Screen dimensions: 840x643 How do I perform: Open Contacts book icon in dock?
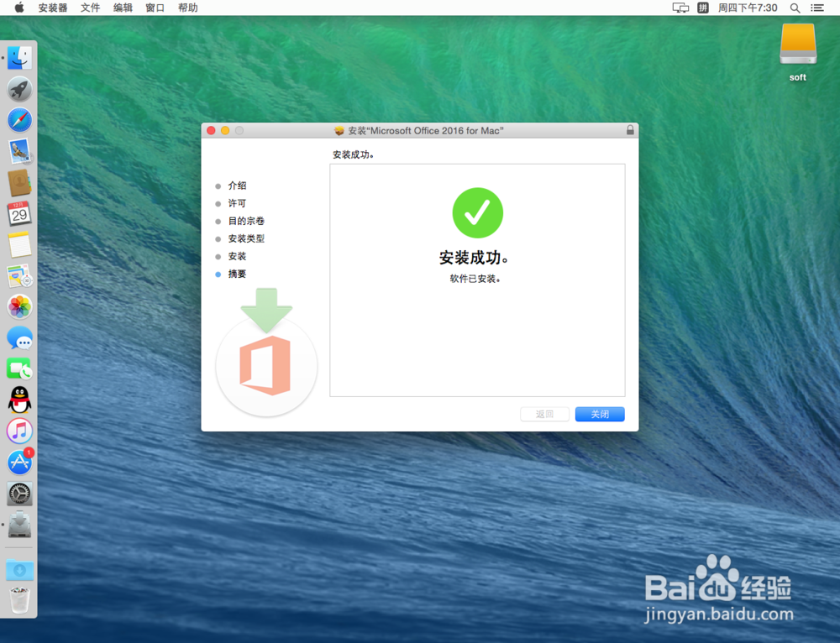(x=20, y=182)
